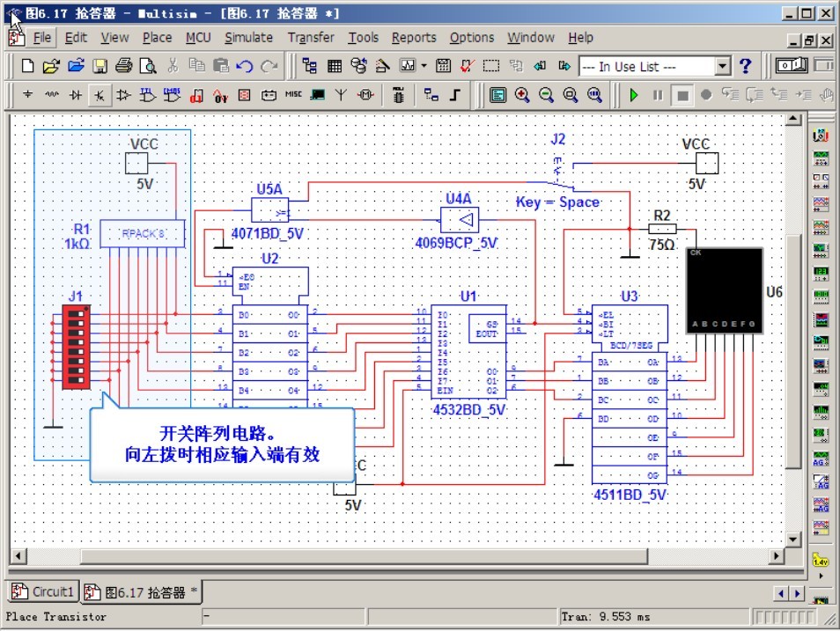Click the Print icon in toolbar

click(x=124, y=66)
